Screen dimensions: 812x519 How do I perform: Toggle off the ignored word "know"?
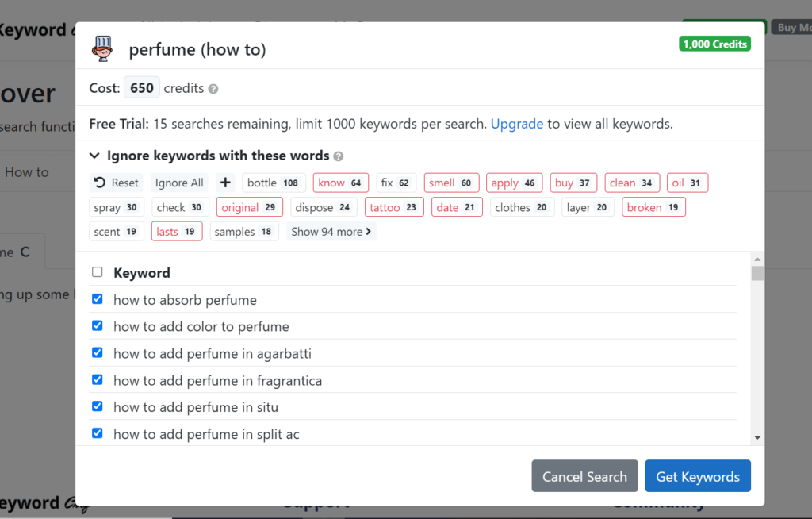[340, 183]
